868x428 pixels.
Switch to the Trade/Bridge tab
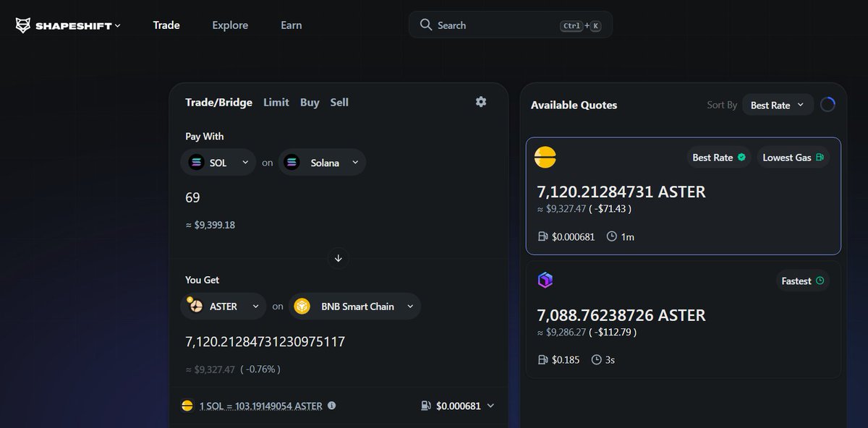[x=218, y=103]
